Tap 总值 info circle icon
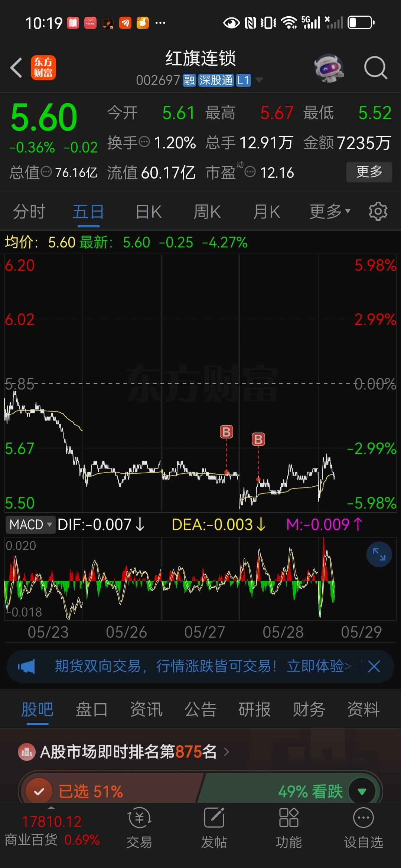 pyautogui.click(x=46, y=172)
